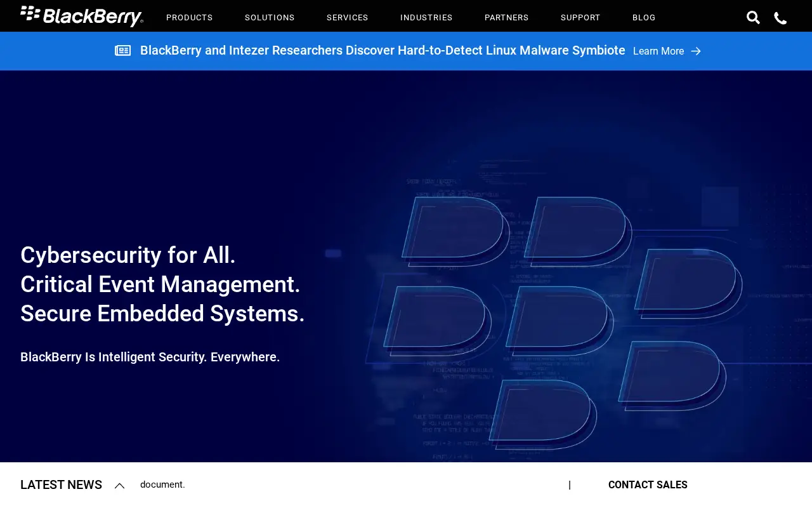Click 'BlackBerry Is Intelligent Security. Everywhere.' text
The width and height of the screenshot is (812, 508).
[x=150, y=357]
